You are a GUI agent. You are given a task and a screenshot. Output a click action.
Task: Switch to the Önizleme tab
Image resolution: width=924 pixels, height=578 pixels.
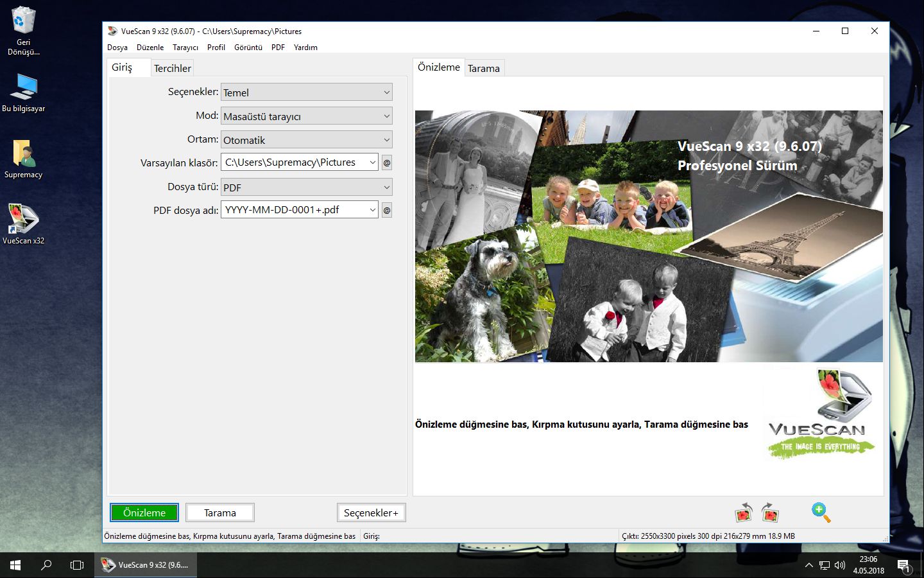pyautogui.click(x=439, y=67)
